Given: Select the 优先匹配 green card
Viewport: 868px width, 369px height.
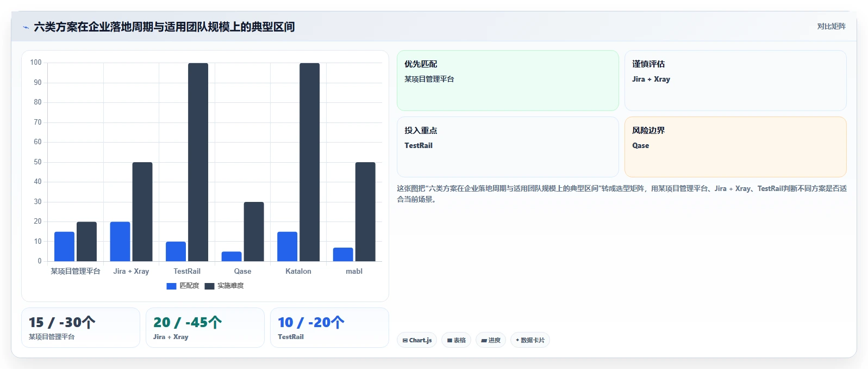Looking at the screenshot, I should click(508, 81).
